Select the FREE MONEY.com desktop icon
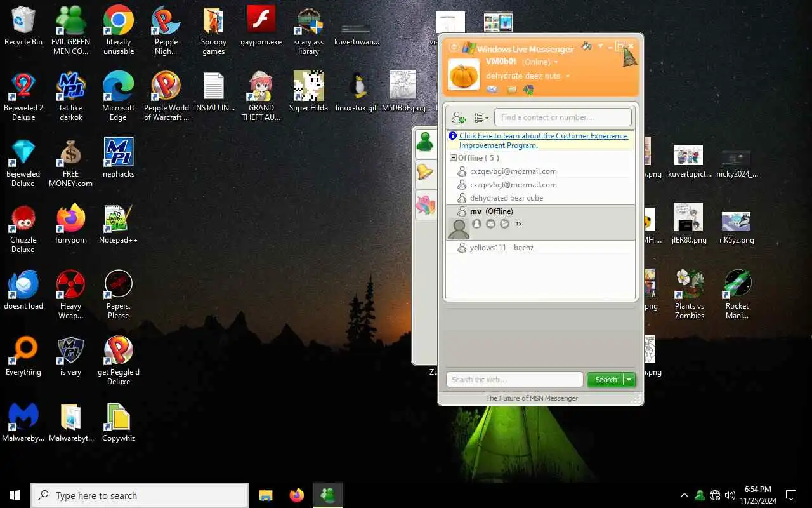The height and width of the screenshot is (508, 812). (x=70, y=163)
